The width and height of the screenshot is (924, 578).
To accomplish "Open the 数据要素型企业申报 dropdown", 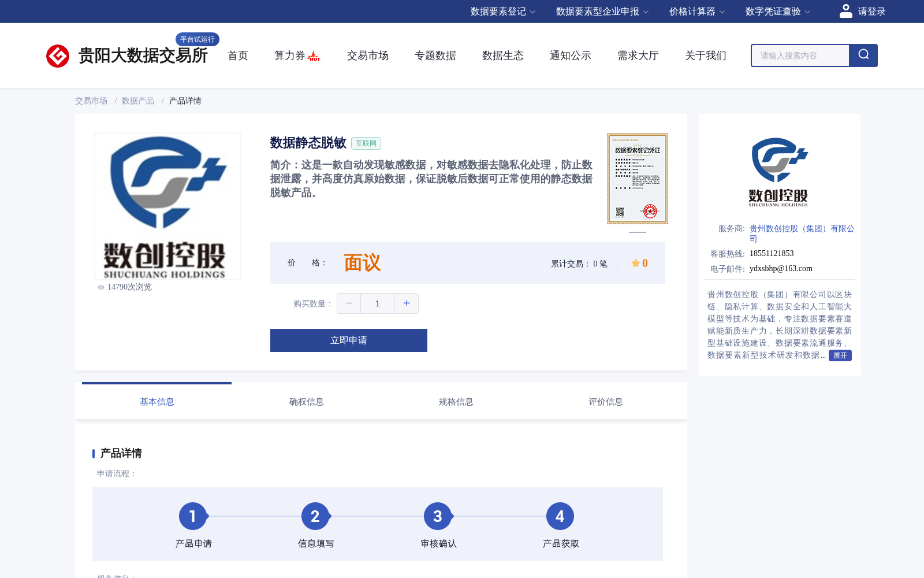I will pos(602,12).
